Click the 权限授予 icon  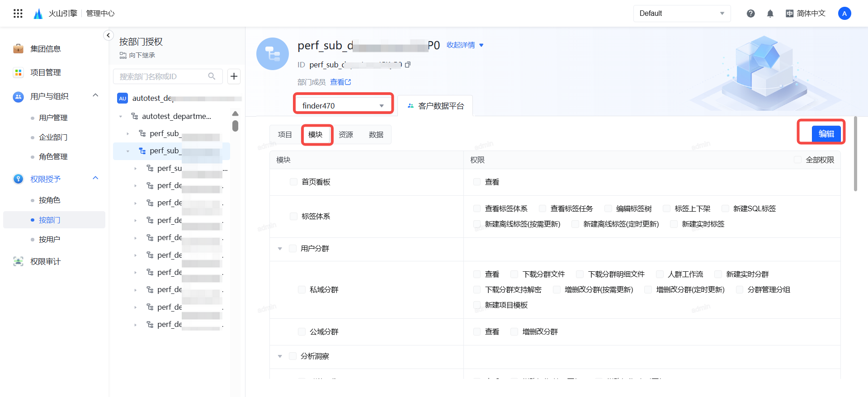point(18,179)
